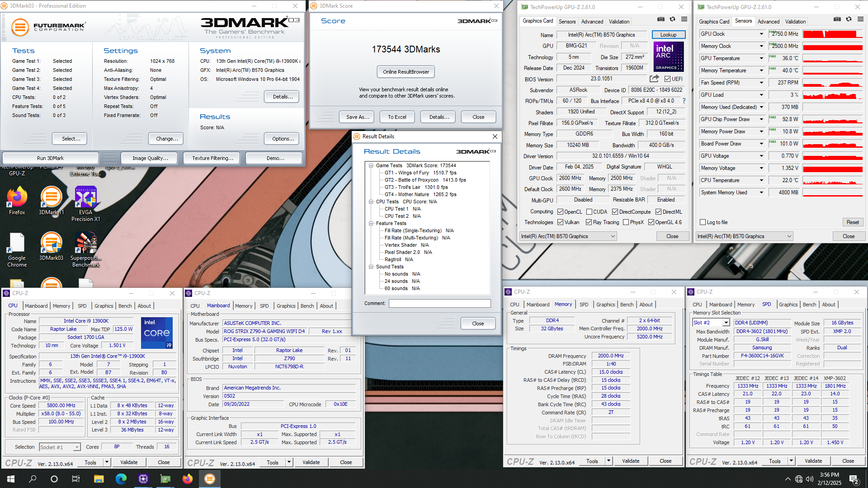The image size is (868, 488).
Task: Click refresh icon in left GPU-Z window
Action: pos(672,19)
